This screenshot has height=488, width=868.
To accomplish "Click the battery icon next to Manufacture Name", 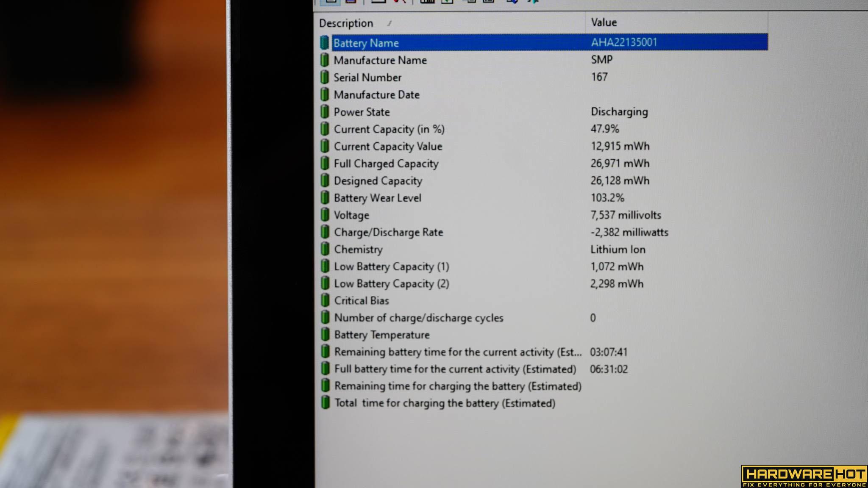I will click(324, 60).
